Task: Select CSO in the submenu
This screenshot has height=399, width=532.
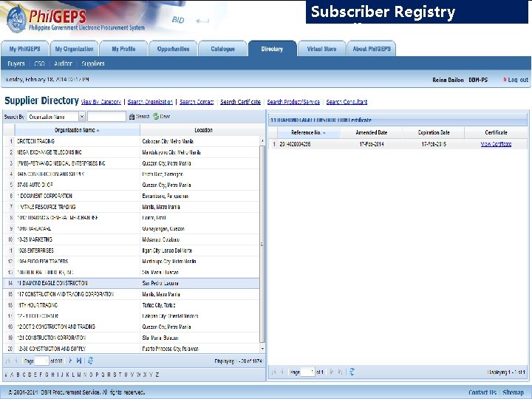Action: pyautogui.click(x=40, y=64)
